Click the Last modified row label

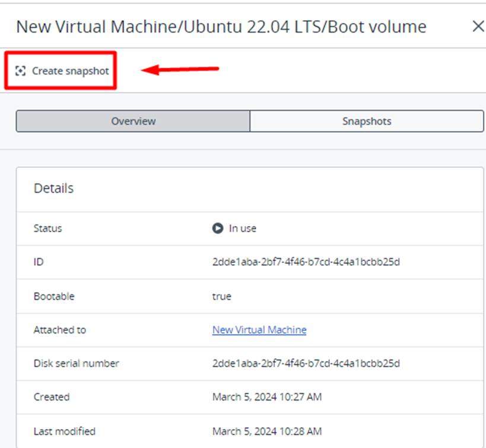65,431
